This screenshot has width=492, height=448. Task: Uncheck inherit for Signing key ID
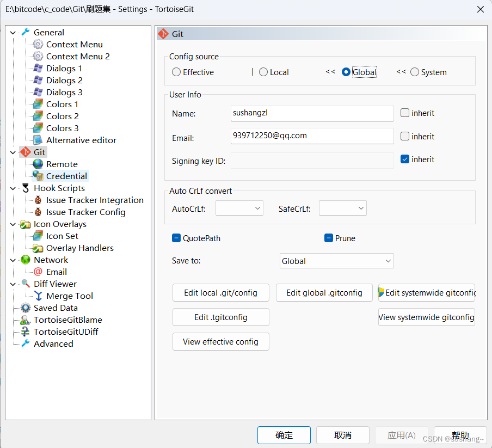pos(405,159)
